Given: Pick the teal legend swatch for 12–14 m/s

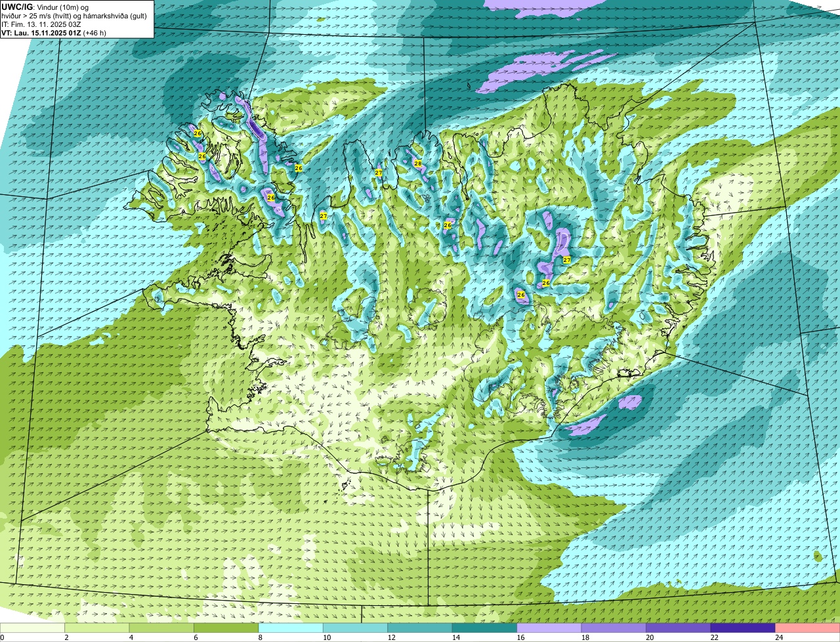Looking at the screenshot, I should 421,628.
